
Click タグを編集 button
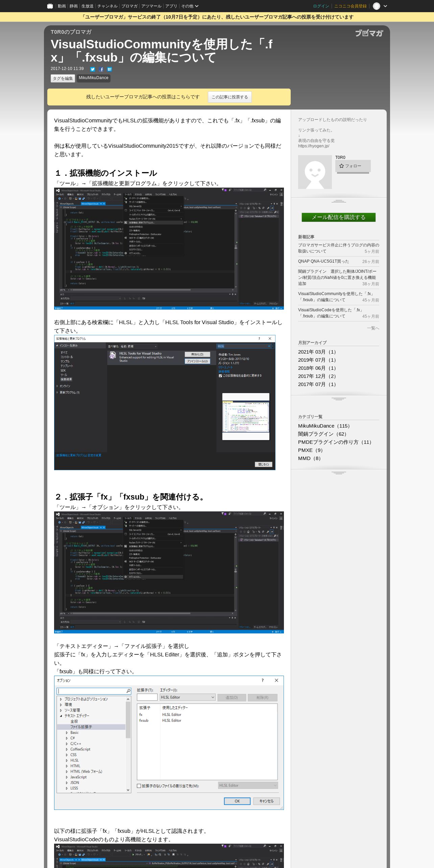[x=63, y=78]
